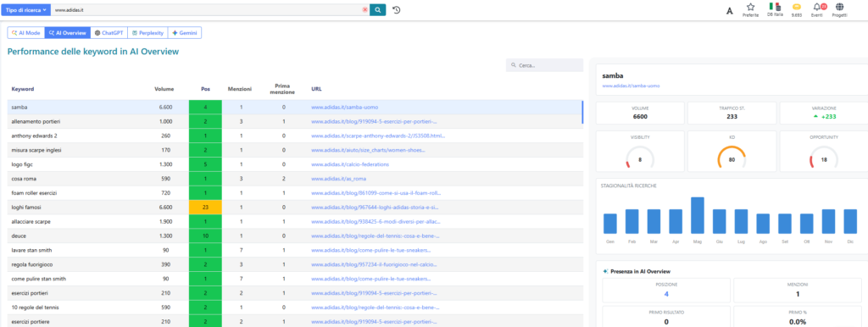Sort table by Volume column header
This screenshot has width=868, height=327.
tap(164, 89)
